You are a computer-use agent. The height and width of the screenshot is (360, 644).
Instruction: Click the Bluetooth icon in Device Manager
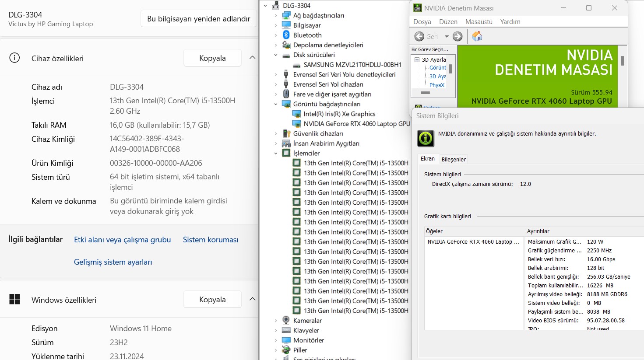pyautogui.click(x=286, y=35)
